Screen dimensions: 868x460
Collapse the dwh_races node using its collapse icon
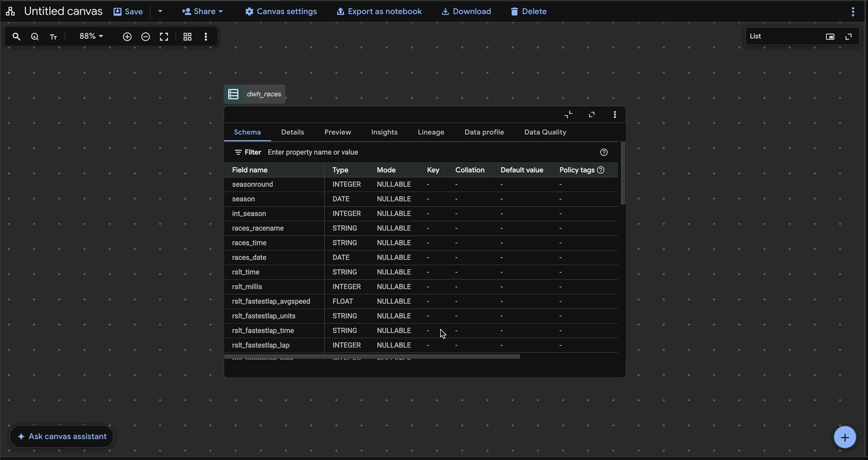568,115
